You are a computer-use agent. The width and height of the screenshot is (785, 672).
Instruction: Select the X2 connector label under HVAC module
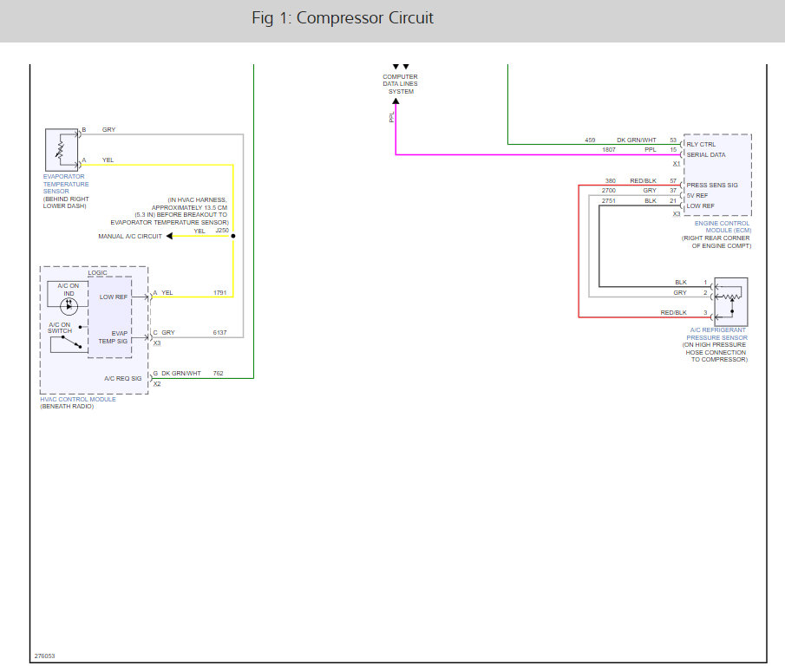(x=157, y=383)
